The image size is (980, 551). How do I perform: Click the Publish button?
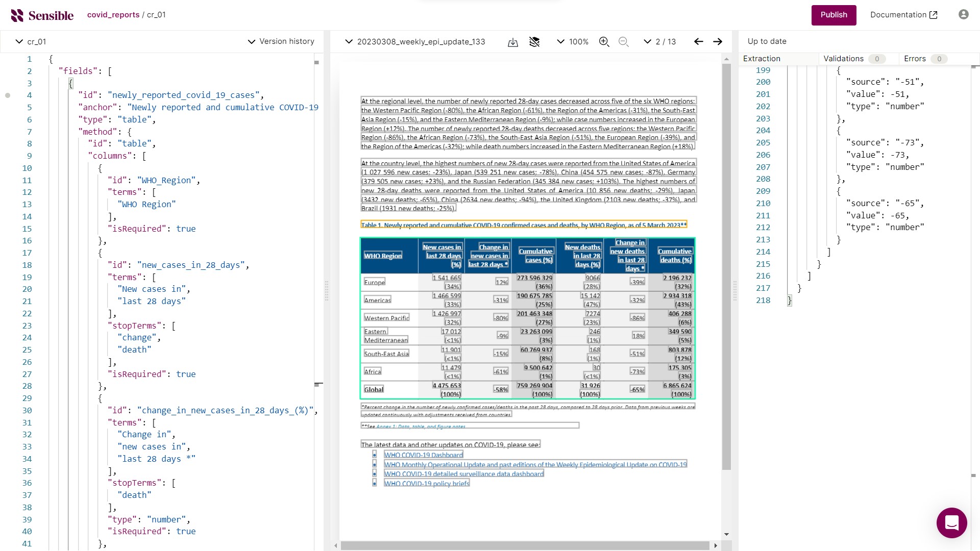(834, 15)
